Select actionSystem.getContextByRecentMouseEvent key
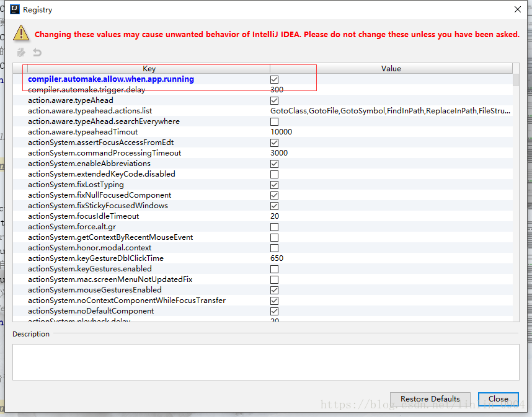532x417 pixels. [110, 237]
